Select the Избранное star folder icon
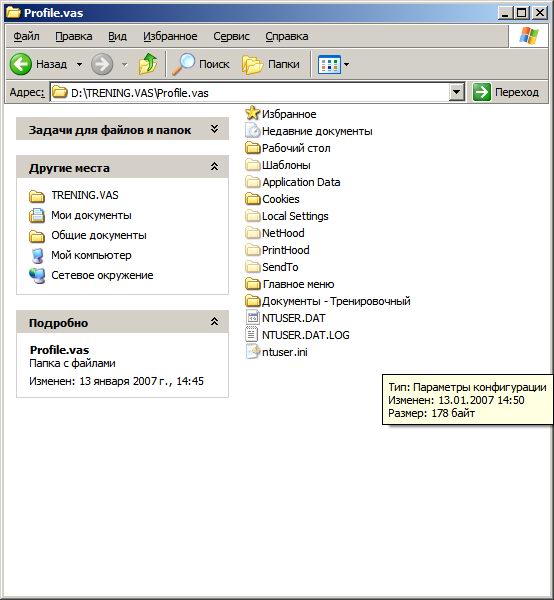The height and width of the screenshot is (600, 554). tap(252, 113)
